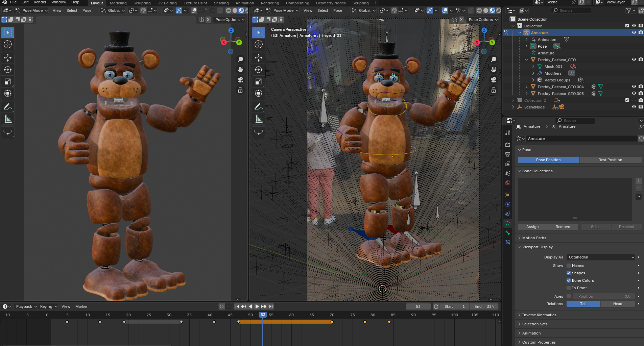Image resolution: width=644 pixels, height=346 pixels.
Task: Expand the Motion Paths panel
Action: (534, 238)
